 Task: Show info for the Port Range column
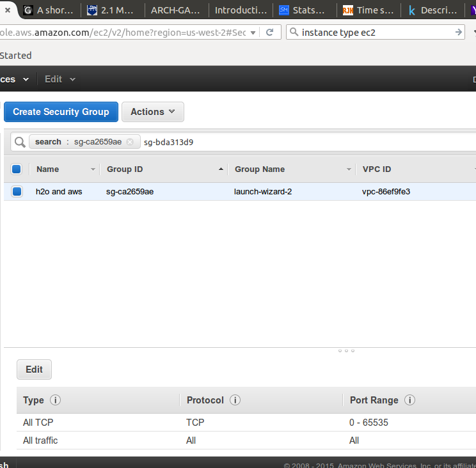409,400
